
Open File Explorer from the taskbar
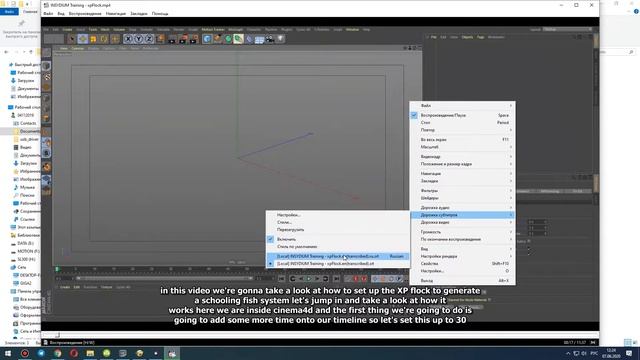(x=90, y=353)
